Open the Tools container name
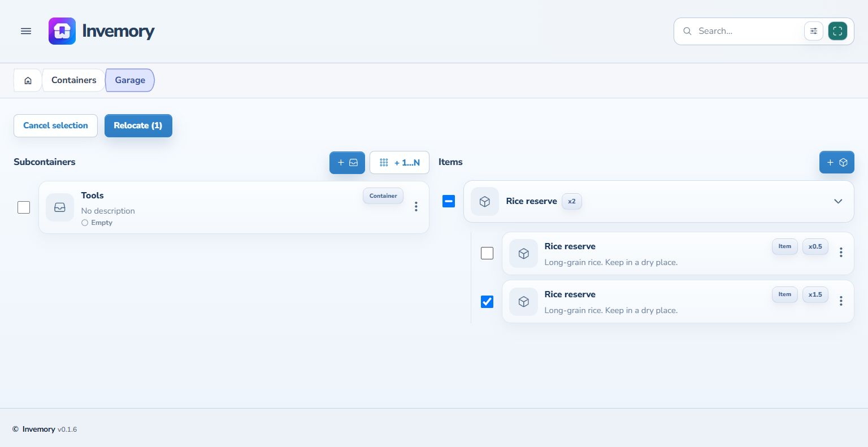This screenshot has width=868, height=447. [x=92, y=196]
